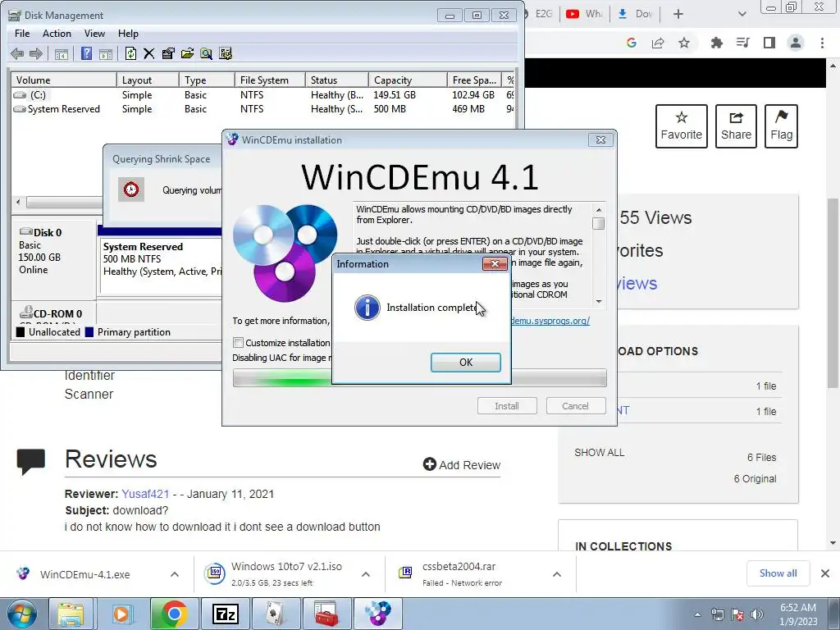Tick the Customize installation checkbox
Viewport: 840px width, 630px height.
click(x=239, y=342)
